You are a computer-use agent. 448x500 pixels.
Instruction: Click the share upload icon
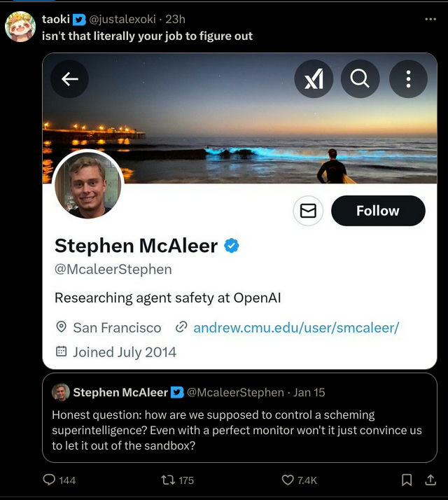pos(430,480)
